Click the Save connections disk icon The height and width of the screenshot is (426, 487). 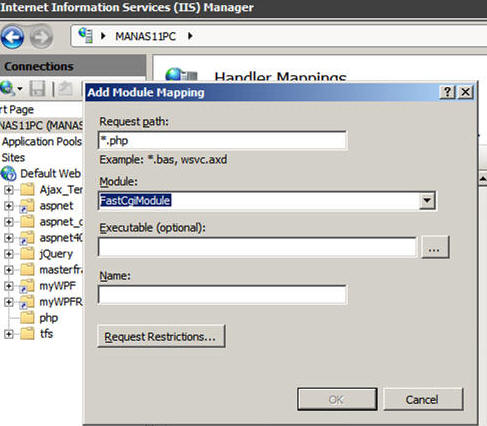pos(37,89)
